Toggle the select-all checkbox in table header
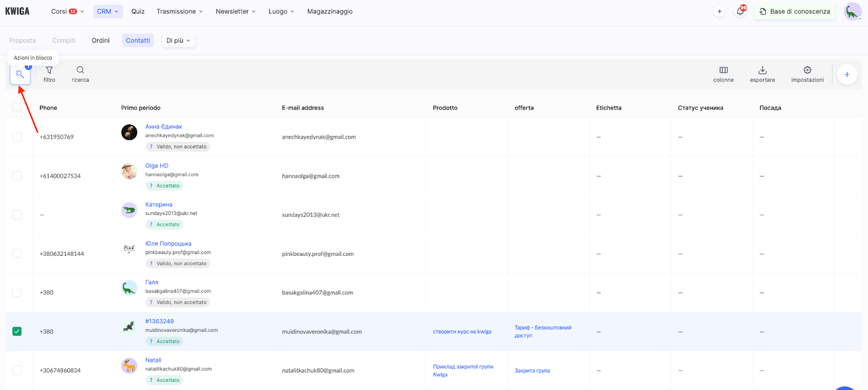The height and width of the screenshot is (390, 868). click(x=17, y=108)
